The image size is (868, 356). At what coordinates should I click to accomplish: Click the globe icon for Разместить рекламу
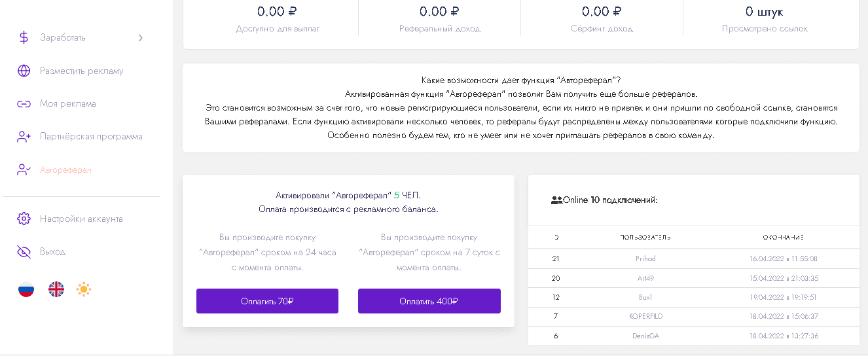(x=24, y=71)
